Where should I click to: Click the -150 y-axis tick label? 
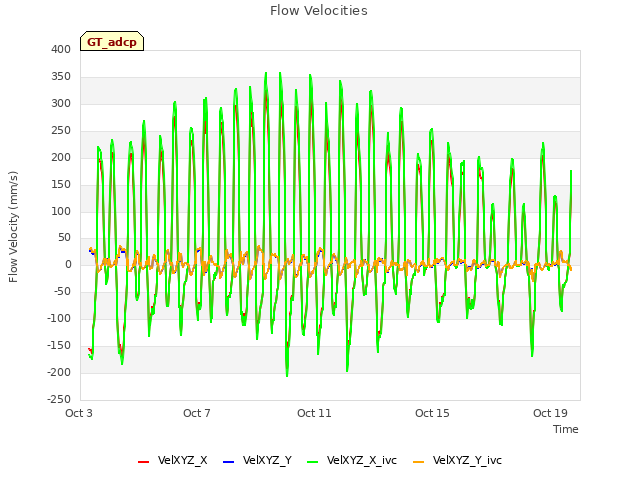(x=59, y=345)
